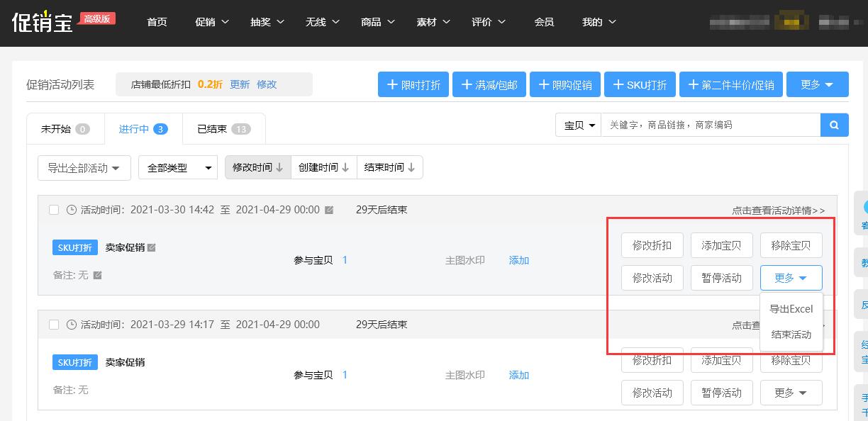The image size is (868, 421).
Task: Click 修改活动 on the second activity
Action: tap(652, 393)
